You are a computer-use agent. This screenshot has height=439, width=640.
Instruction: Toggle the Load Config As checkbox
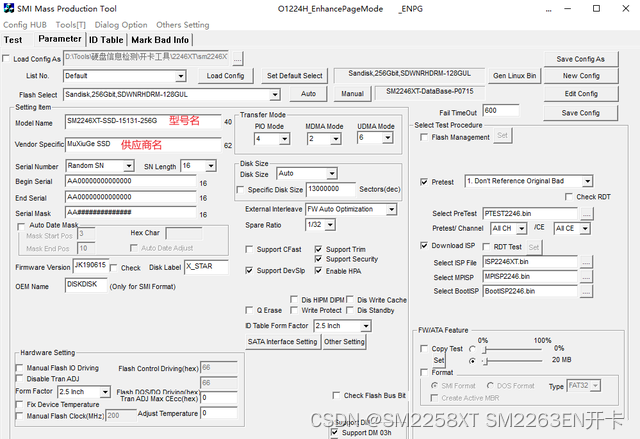click(x=6, y=59)
